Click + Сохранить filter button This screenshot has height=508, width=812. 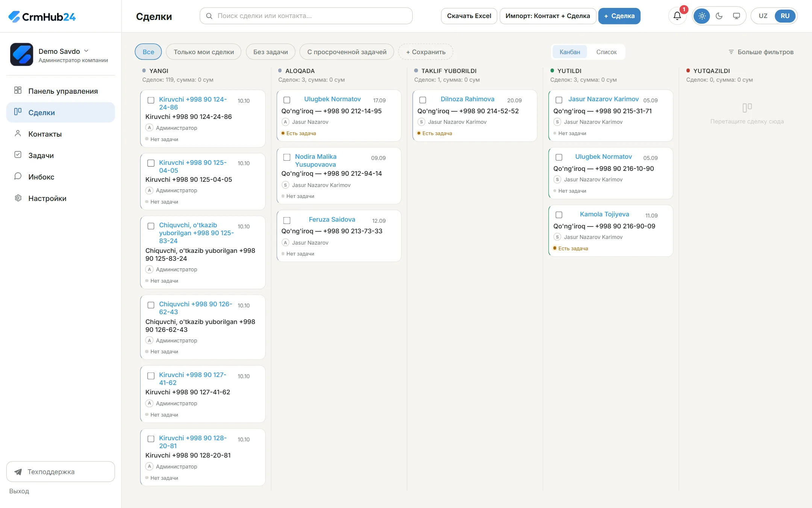[426, 52]
